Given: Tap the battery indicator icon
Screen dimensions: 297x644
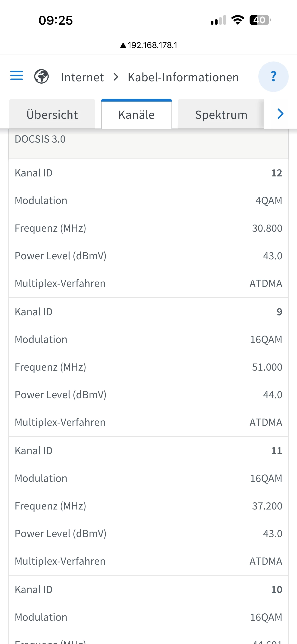Looking at the screenshot, I should (x=260, y=20).
